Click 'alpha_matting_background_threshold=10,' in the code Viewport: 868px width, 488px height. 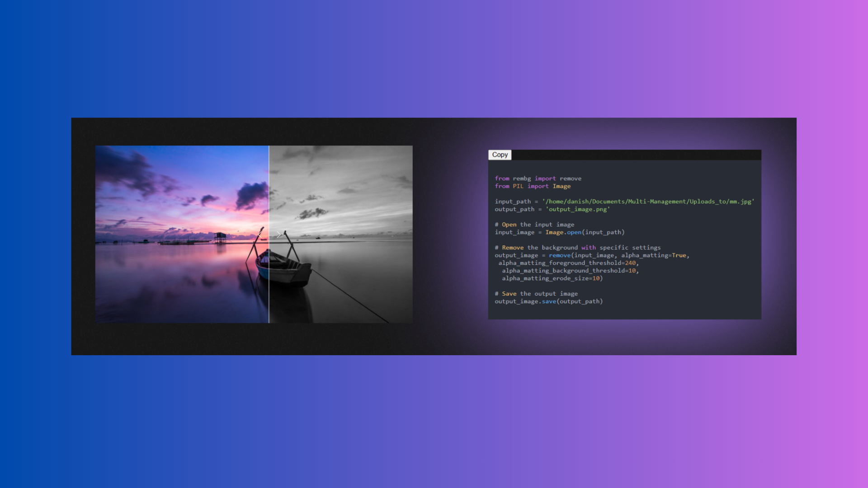click(570, 271)
